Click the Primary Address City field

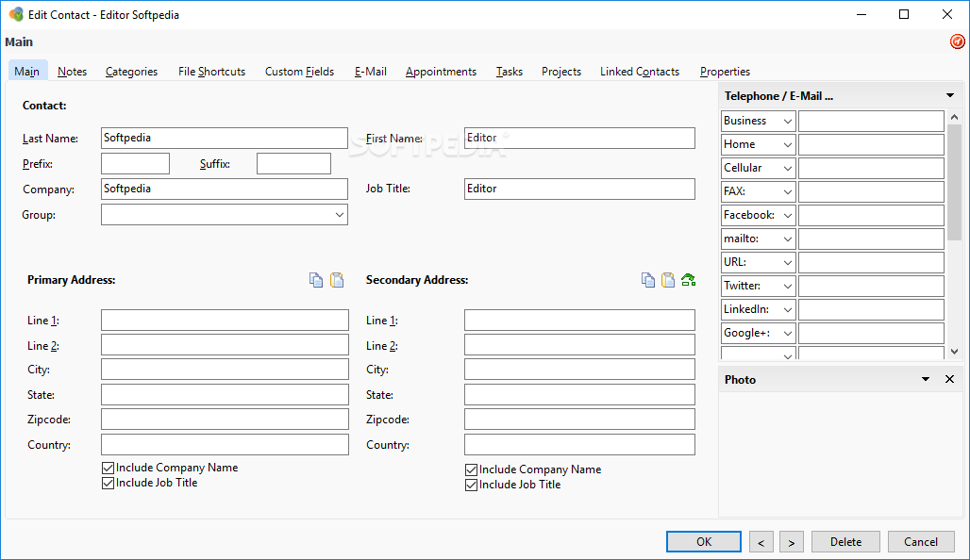[226, 370]
